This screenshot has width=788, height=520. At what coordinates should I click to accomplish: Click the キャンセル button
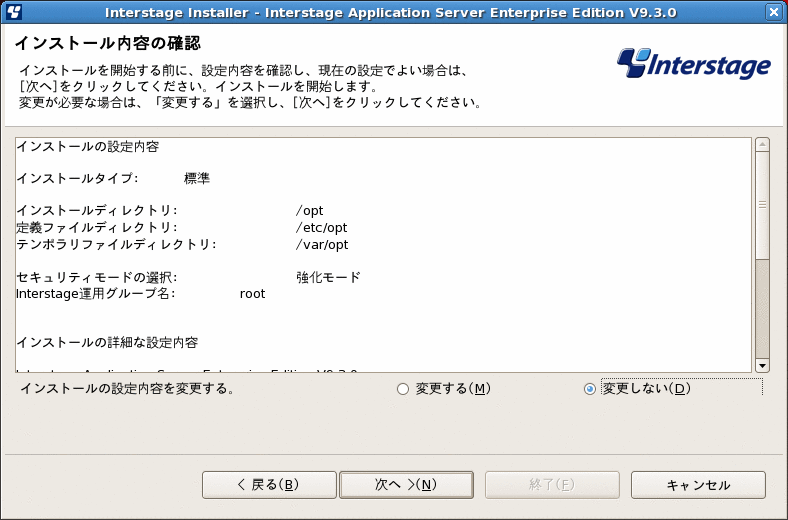(x=699, y=485)
